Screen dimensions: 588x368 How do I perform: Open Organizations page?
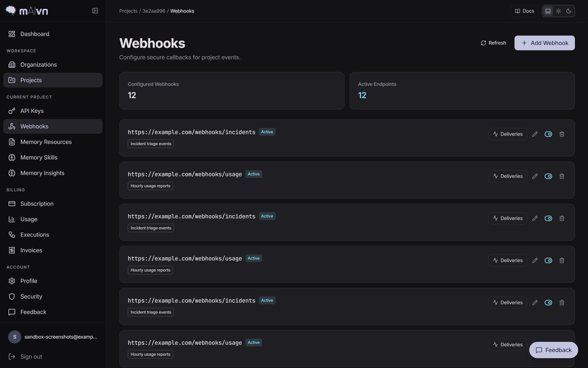[53, 64]
